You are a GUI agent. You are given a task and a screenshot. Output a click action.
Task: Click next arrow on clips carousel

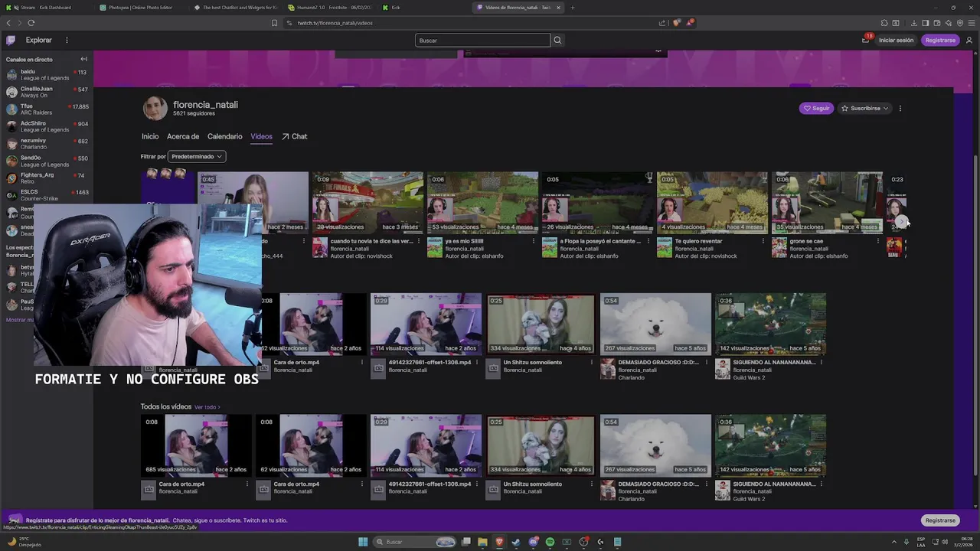(902, 222)
